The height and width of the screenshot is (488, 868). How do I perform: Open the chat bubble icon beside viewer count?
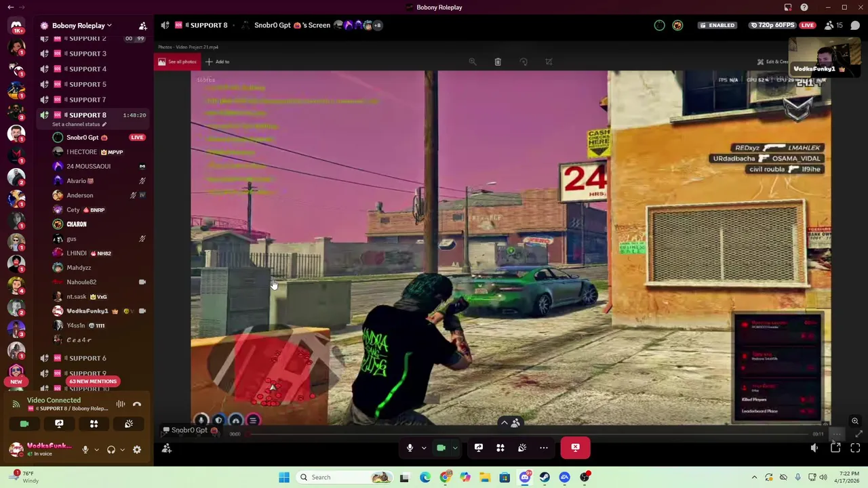[x=855, y=25]
